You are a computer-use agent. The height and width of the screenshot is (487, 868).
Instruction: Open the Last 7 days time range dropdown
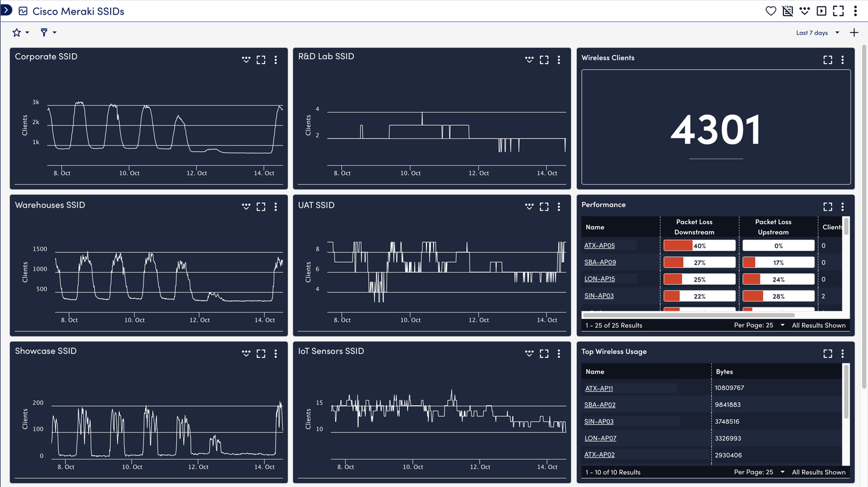pyautogui.click(x=816, y=32)
